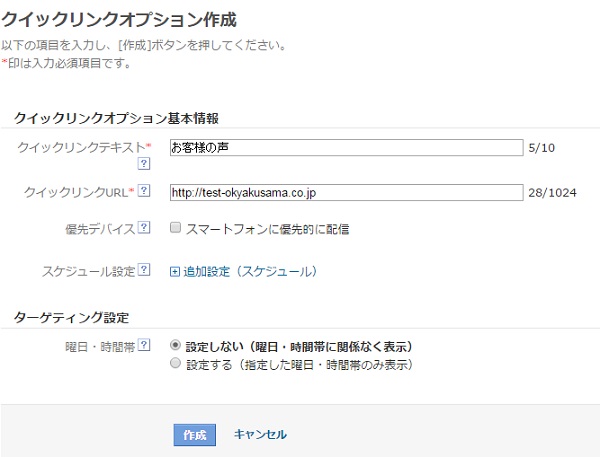Screen dimensions: 600x457
Task: Click the クイックリンクオプション基本情報 heading
Action: [116, 118]
